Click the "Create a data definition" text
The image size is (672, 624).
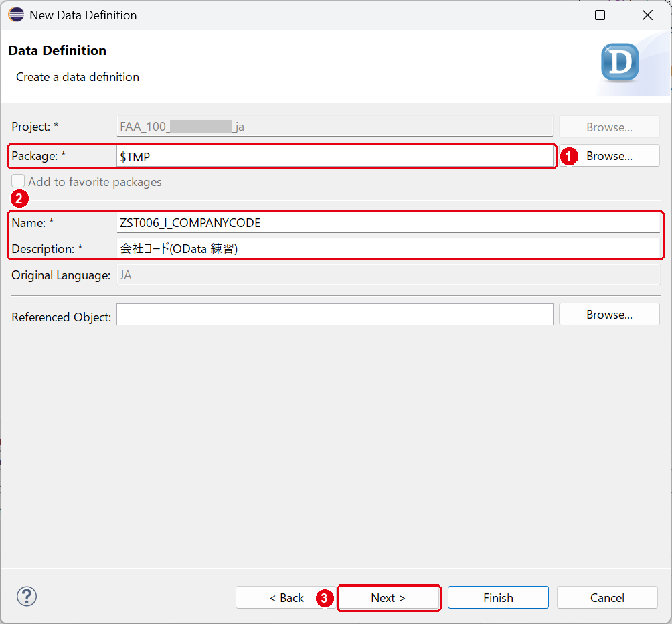(78, 77)
